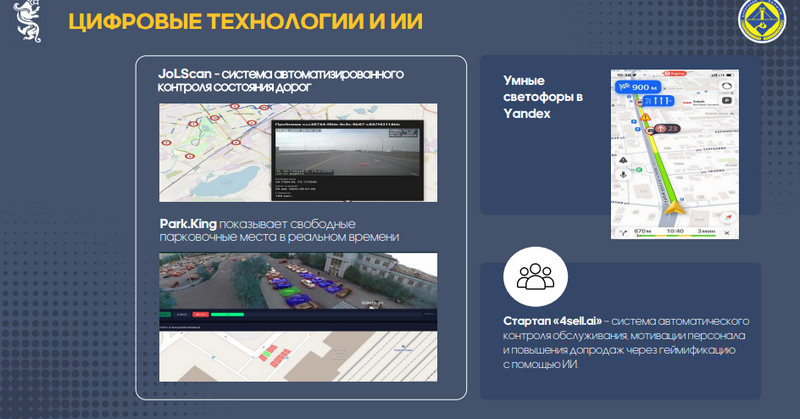Tap the 900 м distance badge on map
Viewport: 800px width, 419px height.
tap(634, 88)
